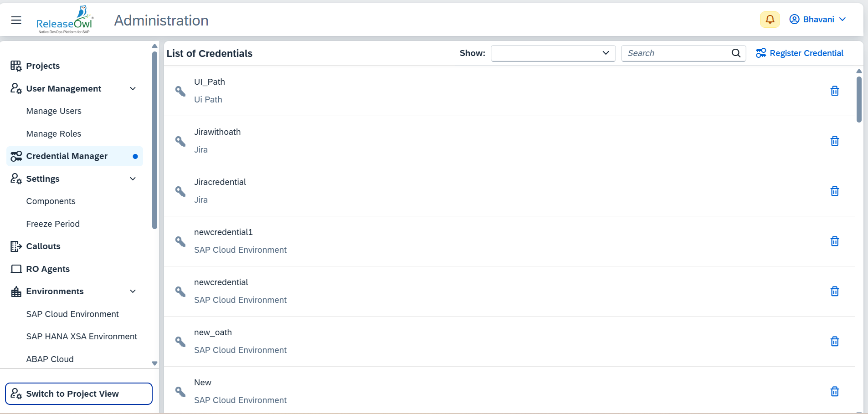Remove the new_oath credential
This screenshot has height=414, width=868.
(834, 342)
